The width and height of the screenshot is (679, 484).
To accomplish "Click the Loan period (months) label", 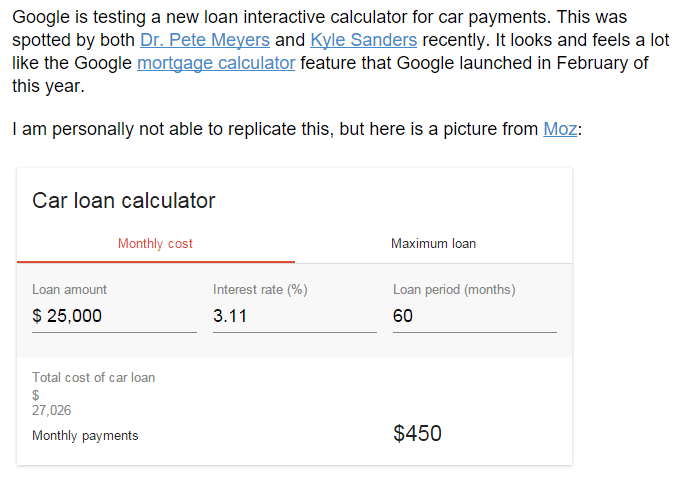I will click(454, 290).
